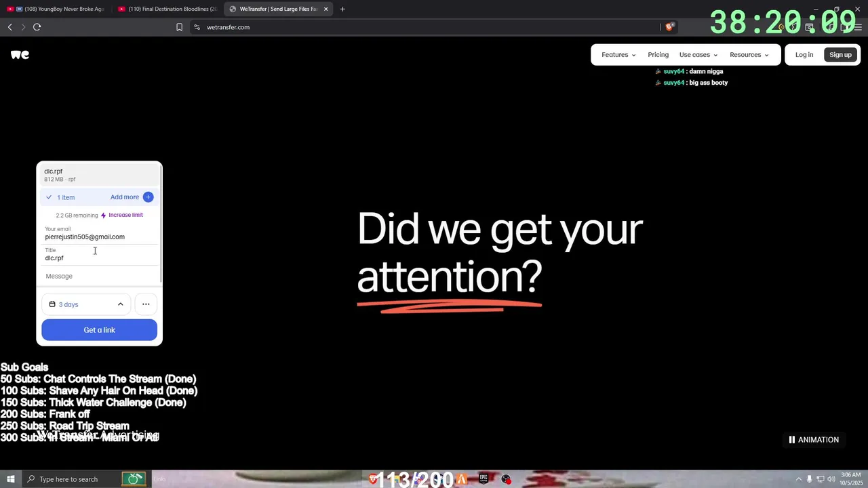Click the Increase limit link
868x488 pixels.
(x=125, y=215)
